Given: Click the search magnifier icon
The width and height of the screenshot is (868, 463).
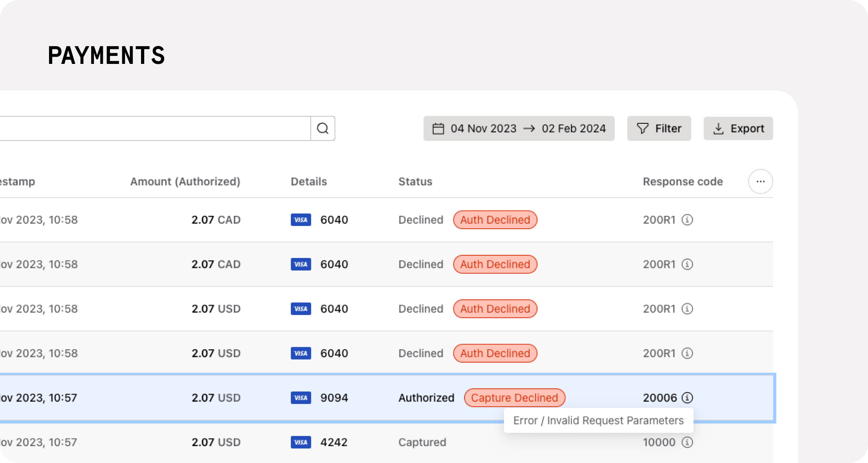Looking at the screenshot, I should pos(323,128).
